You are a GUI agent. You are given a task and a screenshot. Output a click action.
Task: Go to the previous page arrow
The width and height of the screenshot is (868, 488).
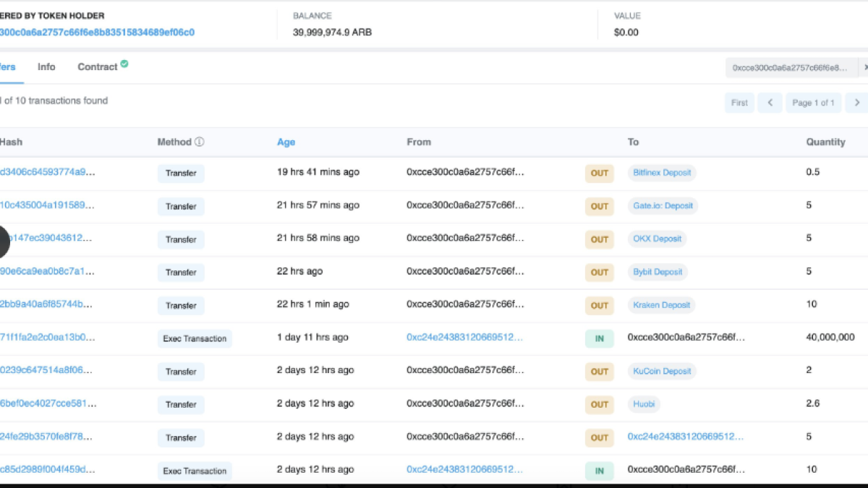770,103
